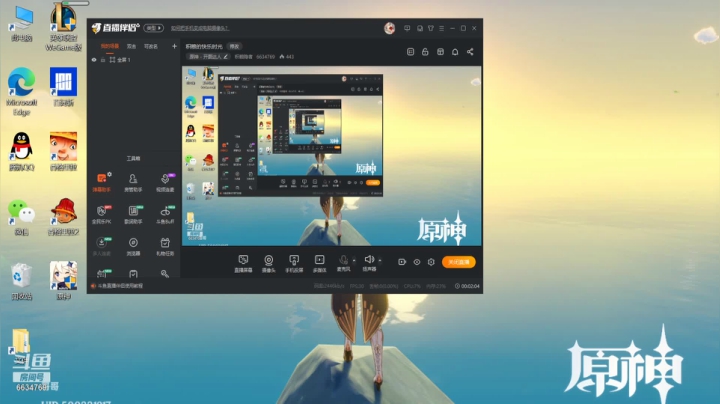Open the lyrics assistant tool
This screenshot has width=720, height=404.
(133, 214)
